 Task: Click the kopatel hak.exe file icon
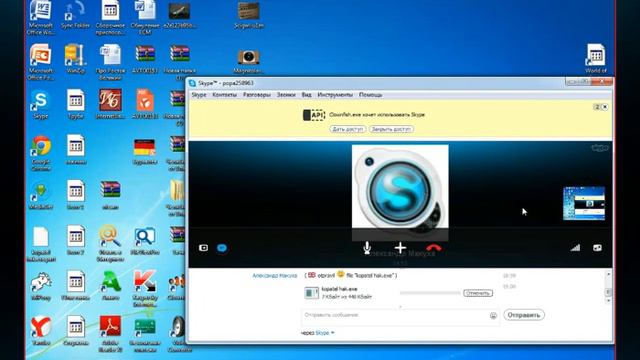311,293
